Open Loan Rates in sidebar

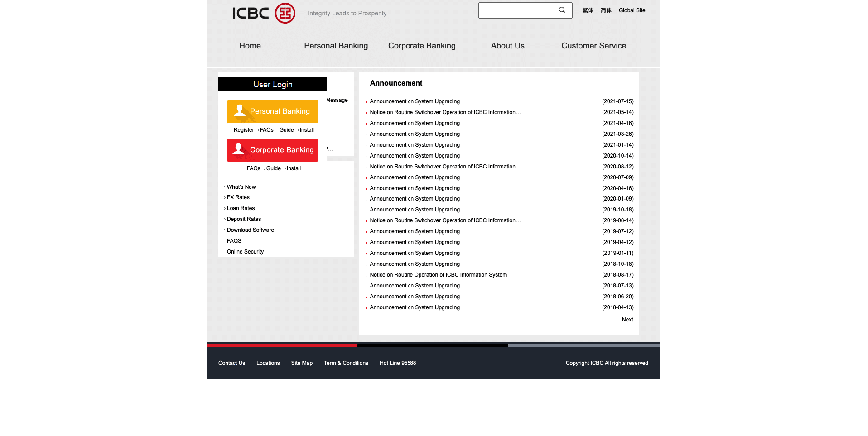click(x=241, y=208)
